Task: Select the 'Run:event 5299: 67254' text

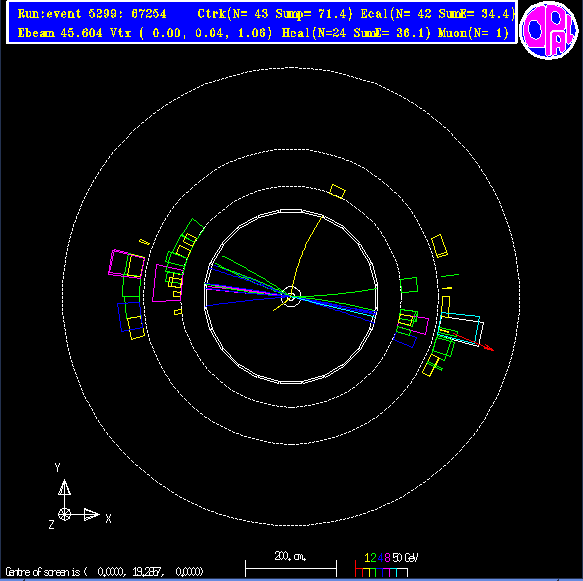Action: (x=92, y=14)
